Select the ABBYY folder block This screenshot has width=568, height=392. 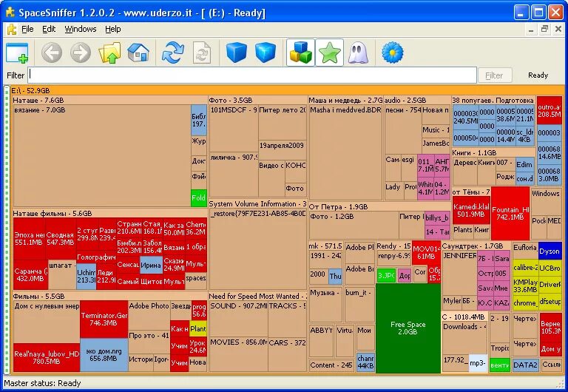(321, 341)
